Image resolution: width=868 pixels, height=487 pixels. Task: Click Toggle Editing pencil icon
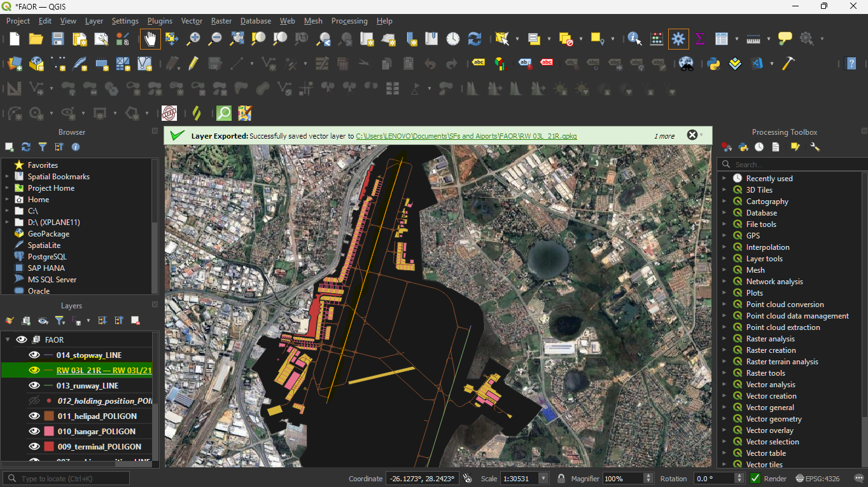pyautogui.click(x=193, y=64)
